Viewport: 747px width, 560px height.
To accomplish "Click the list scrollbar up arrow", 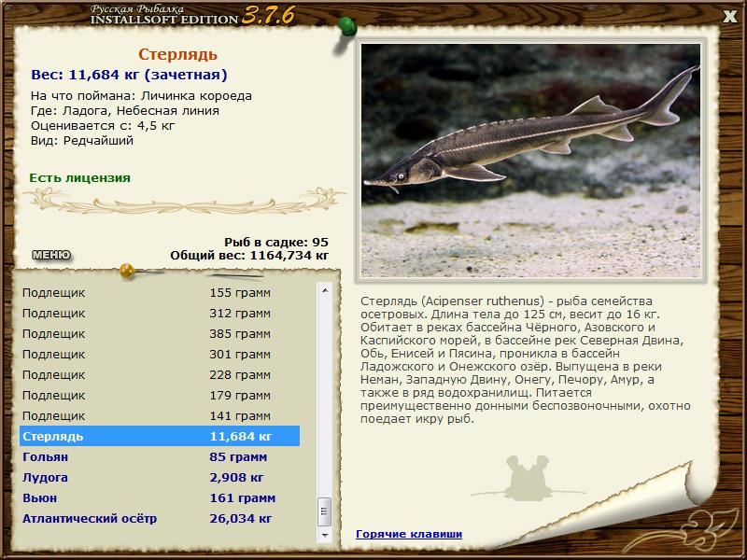I will click(x=324, y=290).
